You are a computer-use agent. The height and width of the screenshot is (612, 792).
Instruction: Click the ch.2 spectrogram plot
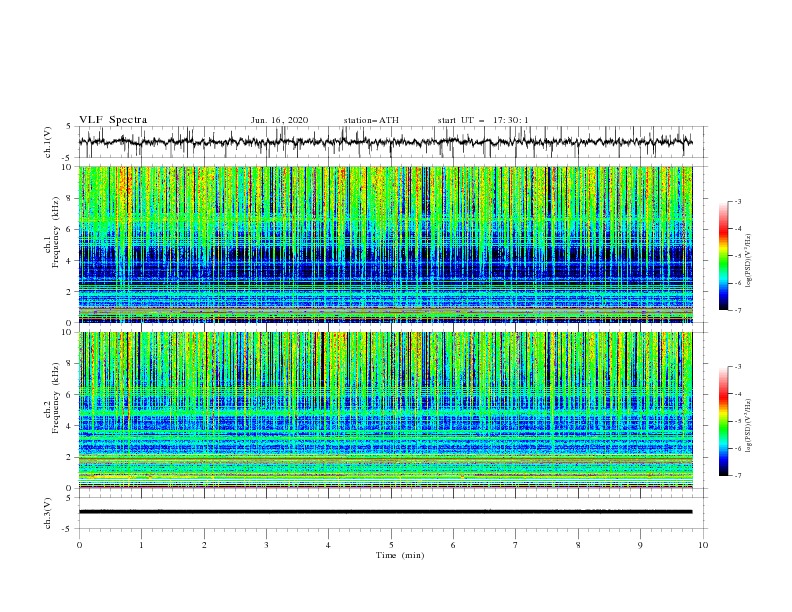point(385,410)
